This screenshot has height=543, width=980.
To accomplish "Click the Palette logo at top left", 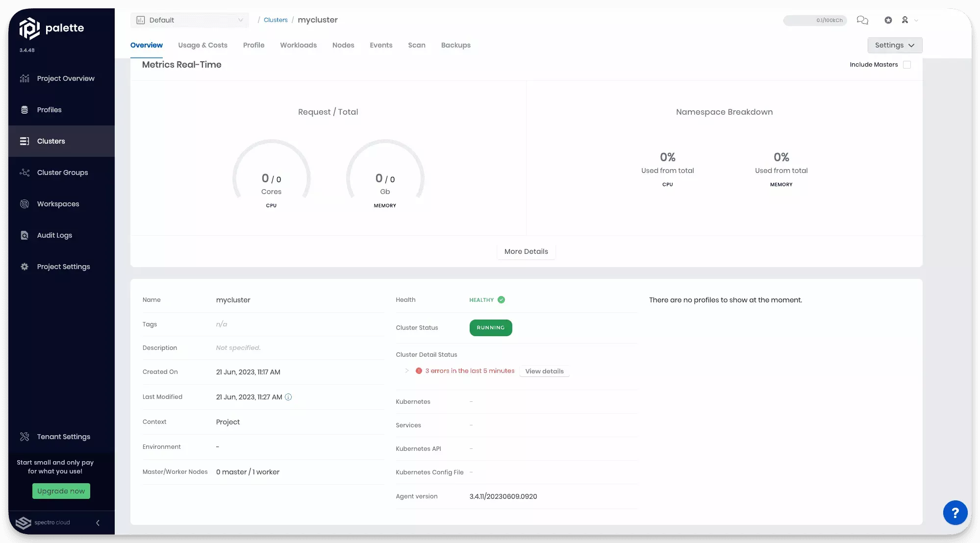I will [x=30, y=28].
